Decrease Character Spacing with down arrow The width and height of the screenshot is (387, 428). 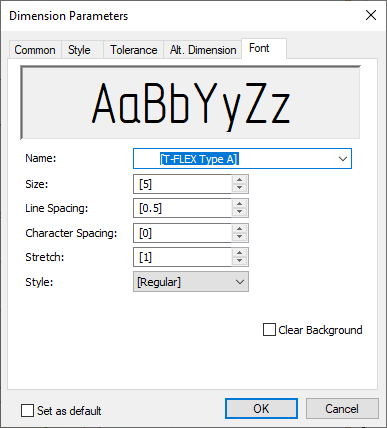pyautogui.click(x=239, y=237)
